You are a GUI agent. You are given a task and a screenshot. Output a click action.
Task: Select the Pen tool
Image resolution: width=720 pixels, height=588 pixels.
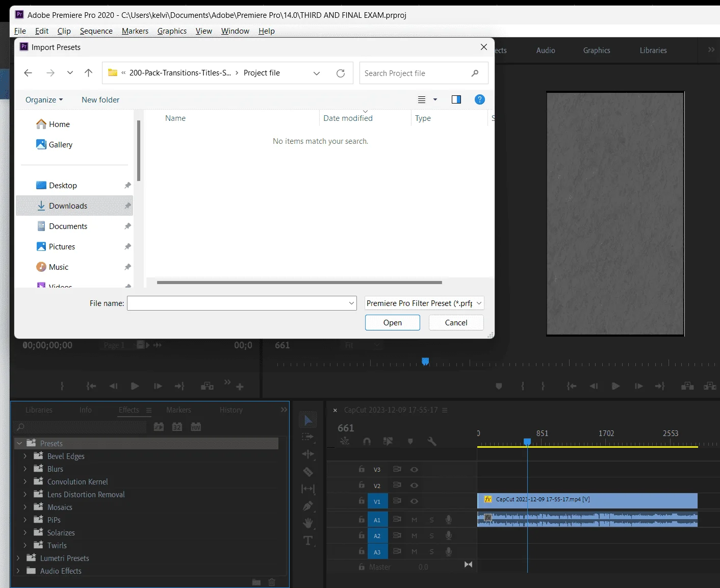308,506
